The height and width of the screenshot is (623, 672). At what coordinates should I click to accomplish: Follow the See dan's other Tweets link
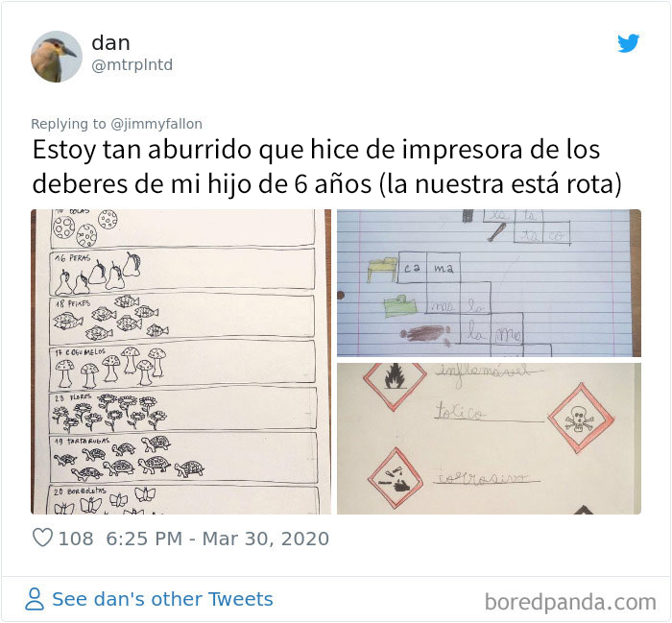tap(162, 599)
